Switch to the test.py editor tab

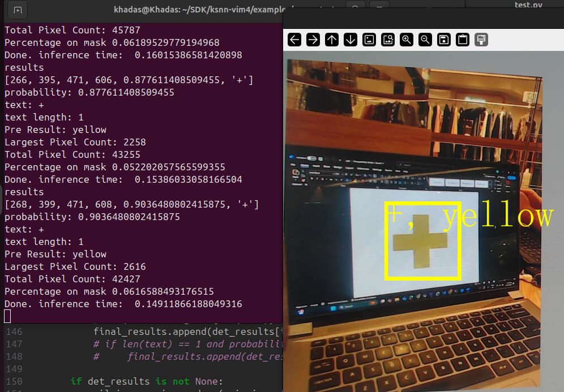tap(528, 5)
